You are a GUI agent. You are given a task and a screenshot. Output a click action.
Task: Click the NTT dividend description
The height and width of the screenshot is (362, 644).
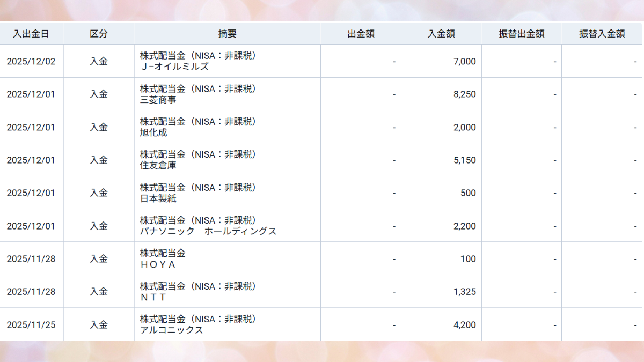(153, 298)
